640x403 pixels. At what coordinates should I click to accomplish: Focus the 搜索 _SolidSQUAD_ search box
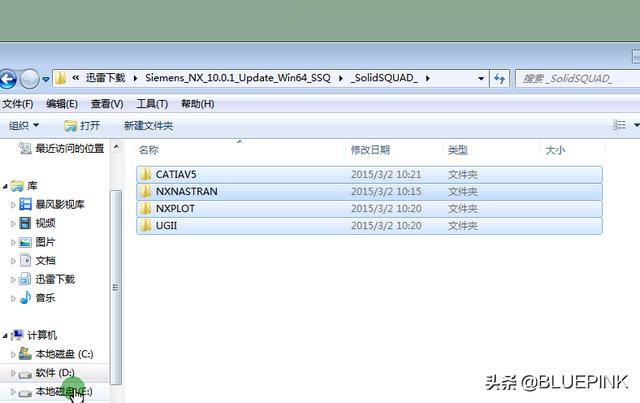[578, 78]
